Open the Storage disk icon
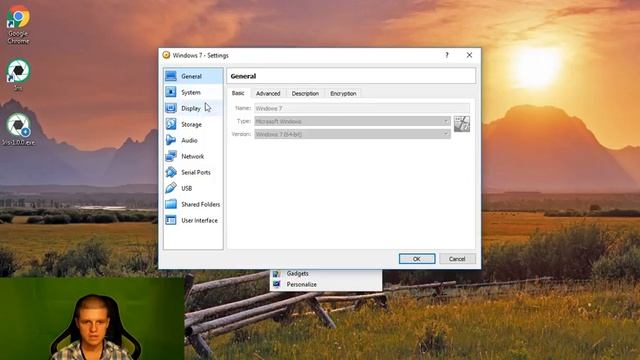This screenshot has width=640, height=360. tap(171, 124)
